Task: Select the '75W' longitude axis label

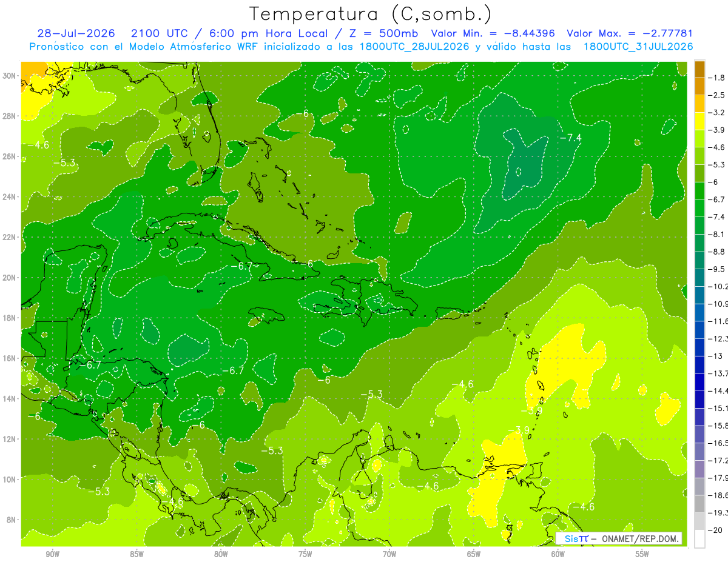Action: (305, 554)
